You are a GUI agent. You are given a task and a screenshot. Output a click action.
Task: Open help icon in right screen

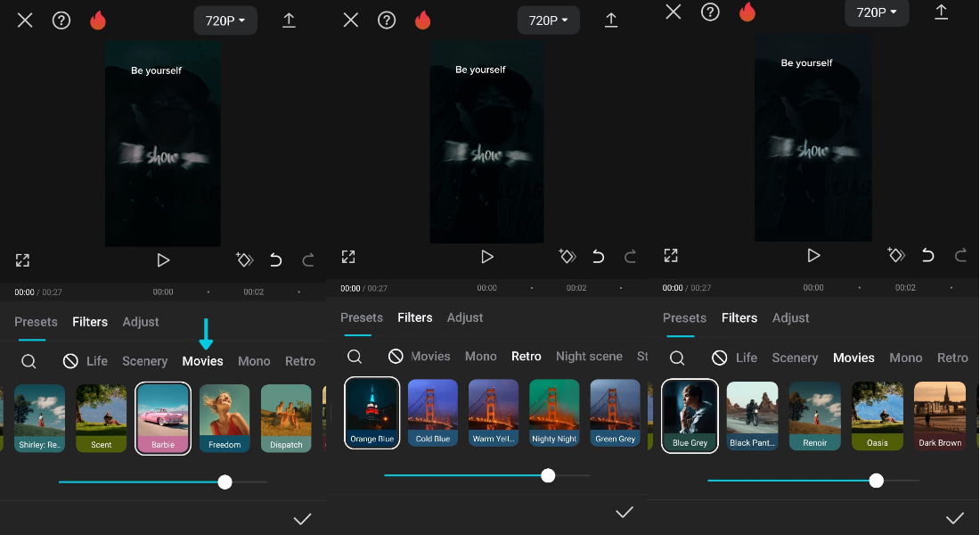[x=710, y=12]
